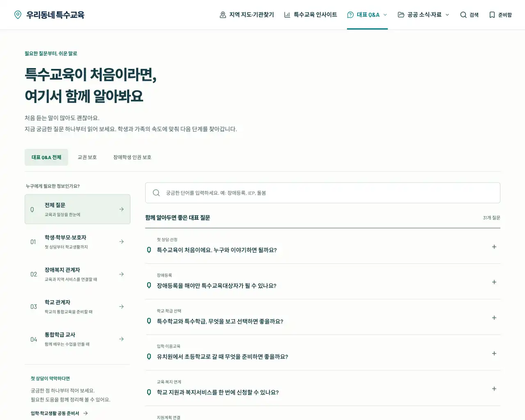This screenshot has height=420, width=525.
Task: Select the 대표 Q&A 전체 tab
Action: pyautogui.click(x=46, y=157)
